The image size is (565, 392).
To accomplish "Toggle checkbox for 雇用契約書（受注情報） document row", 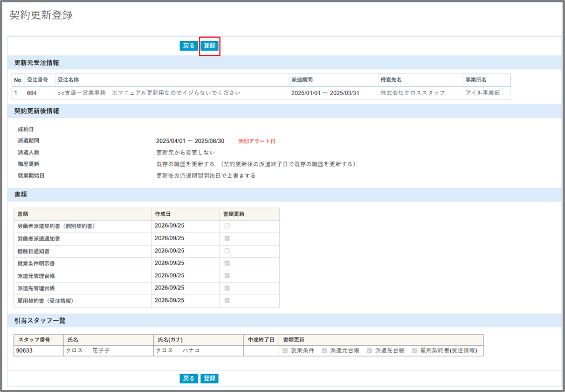I will tap(227, 300).
